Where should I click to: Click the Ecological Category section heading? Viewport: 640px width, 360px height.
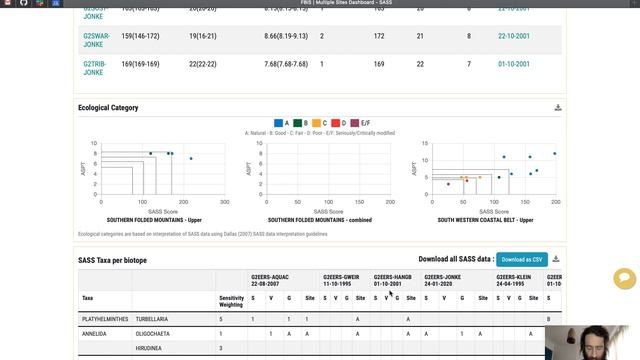108,108
